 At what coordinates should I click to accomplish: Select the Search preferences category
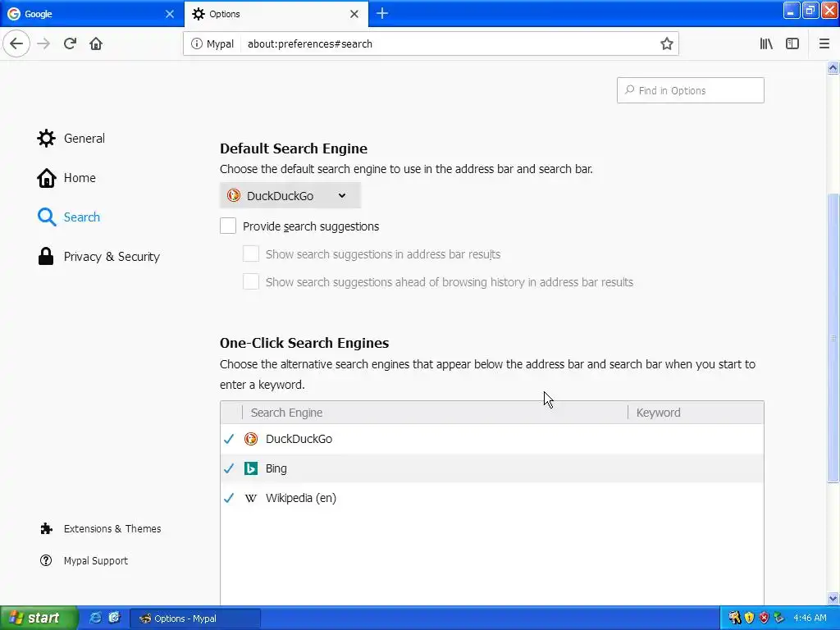click(x=69, y=217)
